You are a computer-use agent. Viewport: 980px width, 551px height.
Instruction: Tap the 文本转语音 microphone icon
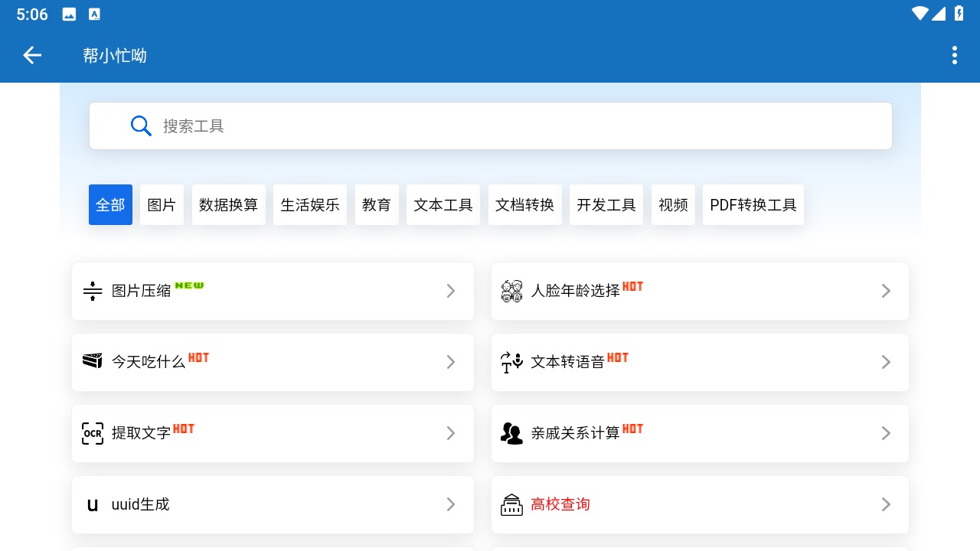coord(511,362)
